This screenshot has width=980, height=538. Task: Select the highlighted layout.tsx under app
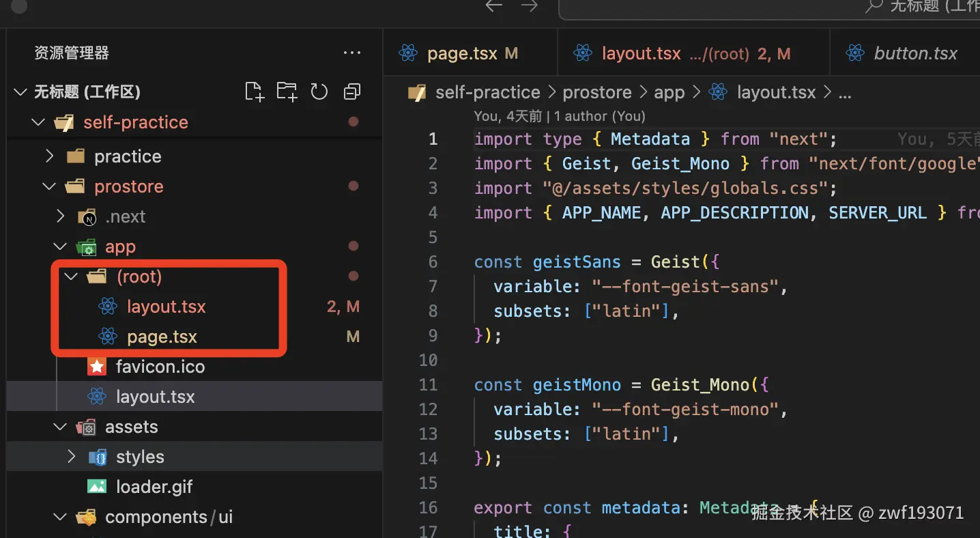(x=194, y=397)
